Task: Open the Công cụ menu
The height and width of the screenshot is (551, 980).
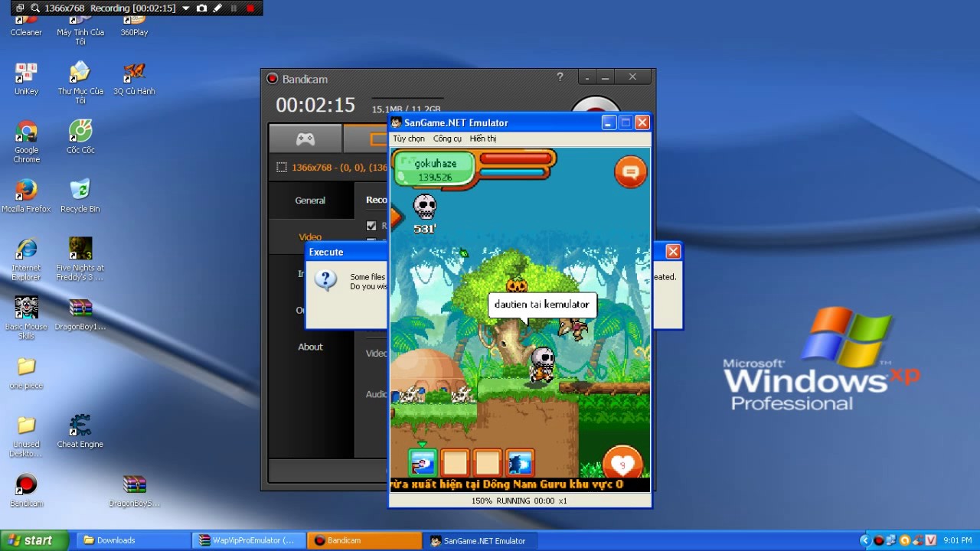Action: (x=447, y=139)
